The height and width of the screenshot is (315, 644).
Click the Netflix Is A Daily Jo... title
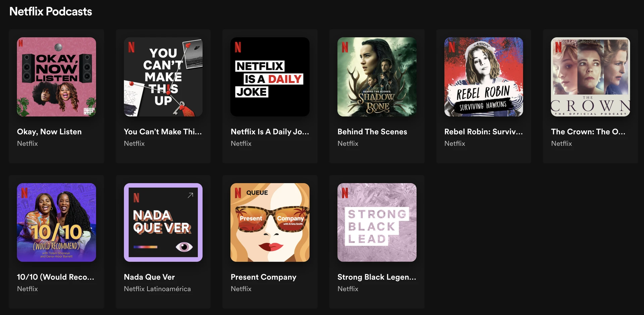point(270,132)
